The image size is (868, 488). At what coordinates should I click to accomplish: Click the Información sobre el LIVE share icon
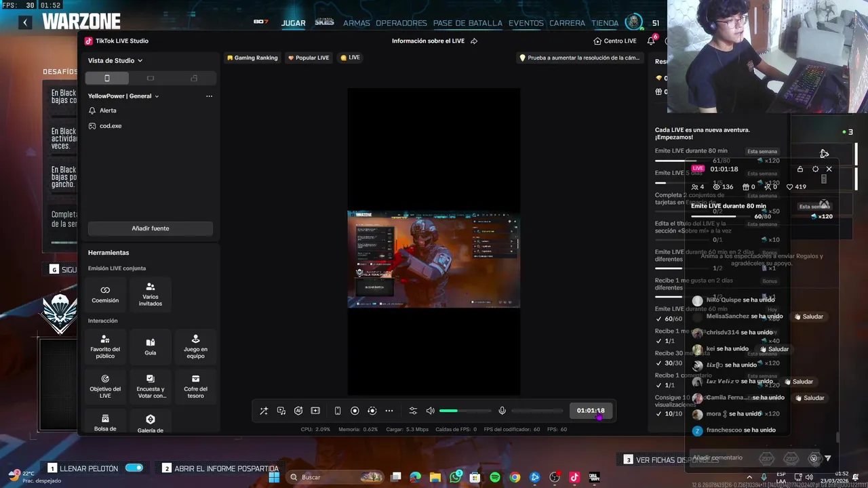[x=474, y=41]
